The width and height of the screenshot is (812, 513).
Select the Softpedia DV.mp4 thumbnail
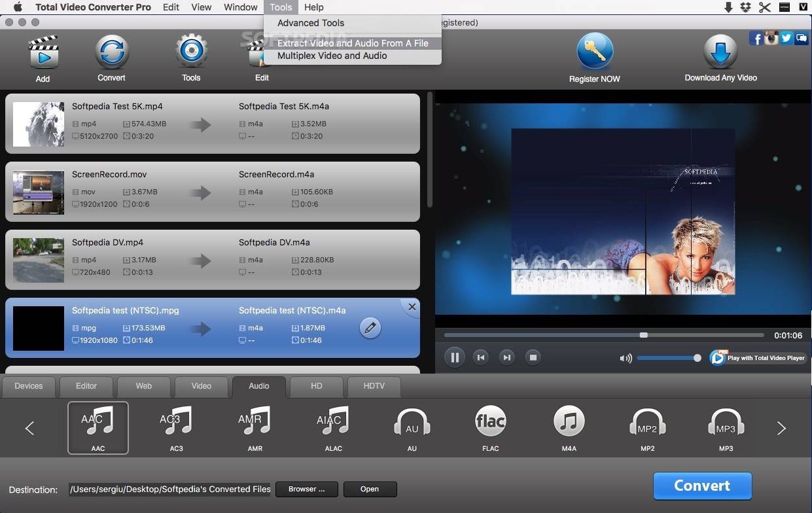(x=39, y=260)
